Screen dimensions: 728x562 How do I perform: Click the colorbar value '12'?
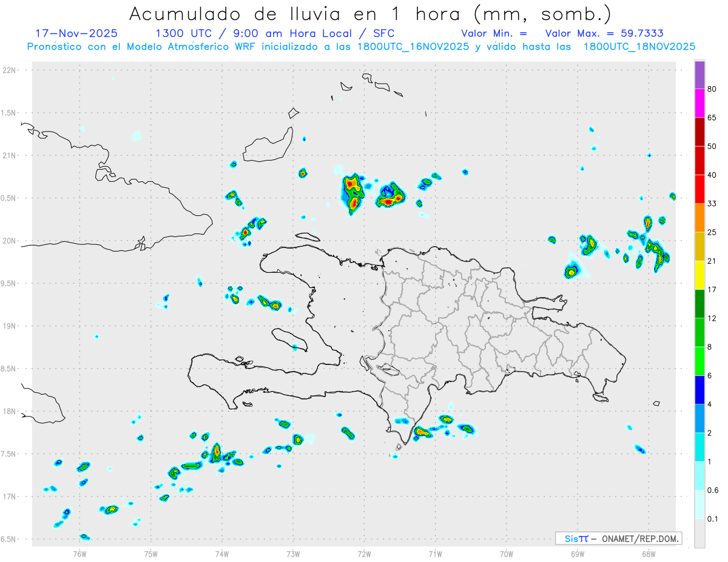[712, 318]
